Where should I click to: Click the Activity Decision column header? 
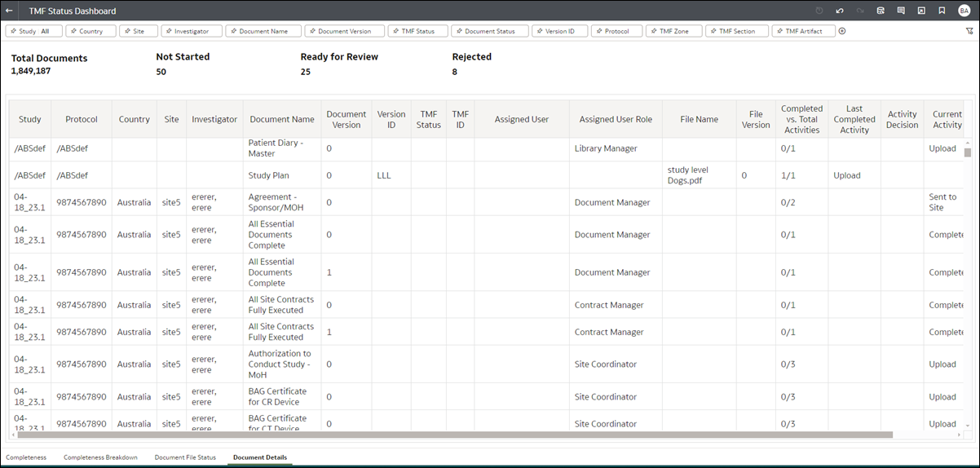[902, 119]
